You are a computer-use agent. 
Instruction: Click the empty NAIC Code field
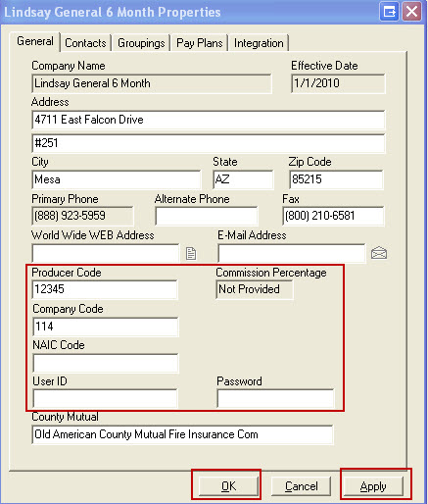106,363
